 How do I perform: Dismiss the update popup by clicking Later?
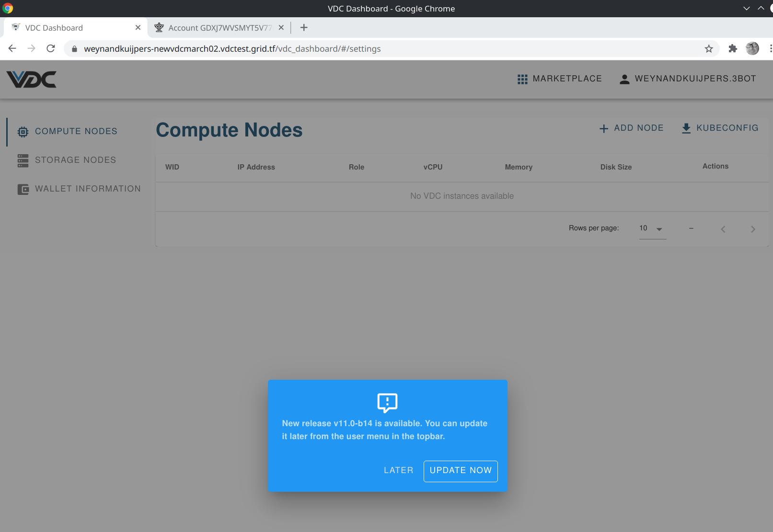(398, 470)
